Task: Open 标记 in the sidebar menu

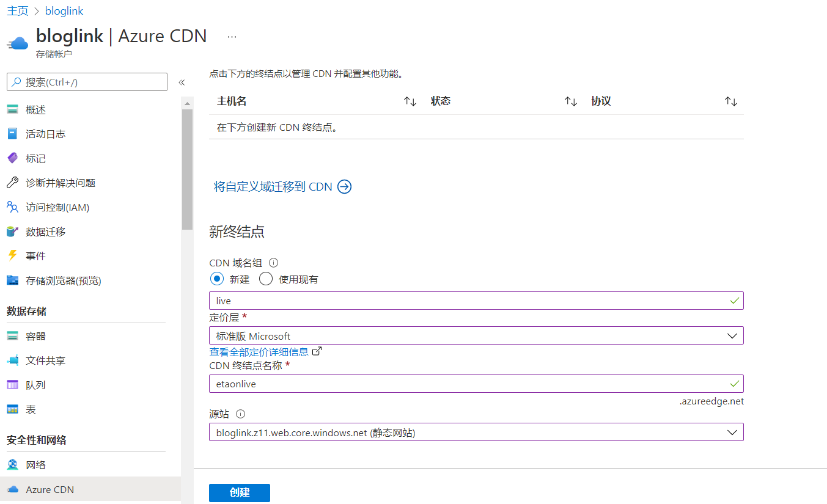Action: pyautogui.click(x=36, y=159)
